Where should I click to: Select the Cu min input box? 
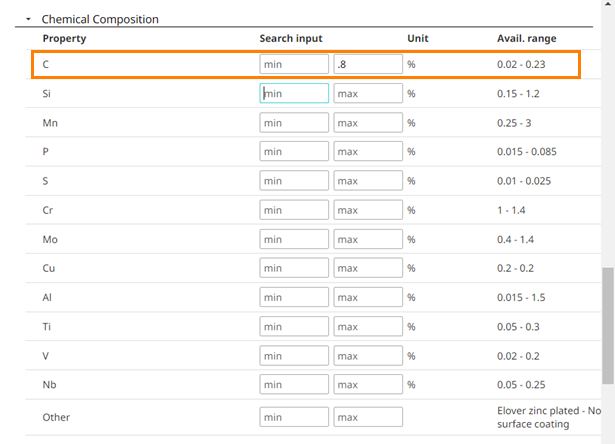point(293,269)
